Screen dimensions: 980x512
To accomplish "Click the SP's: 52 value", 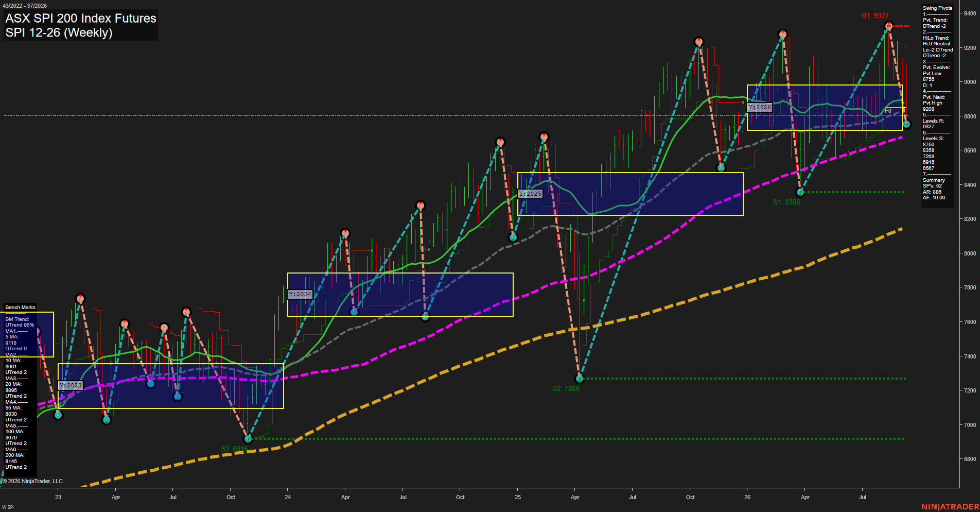I will click(932, 186).
